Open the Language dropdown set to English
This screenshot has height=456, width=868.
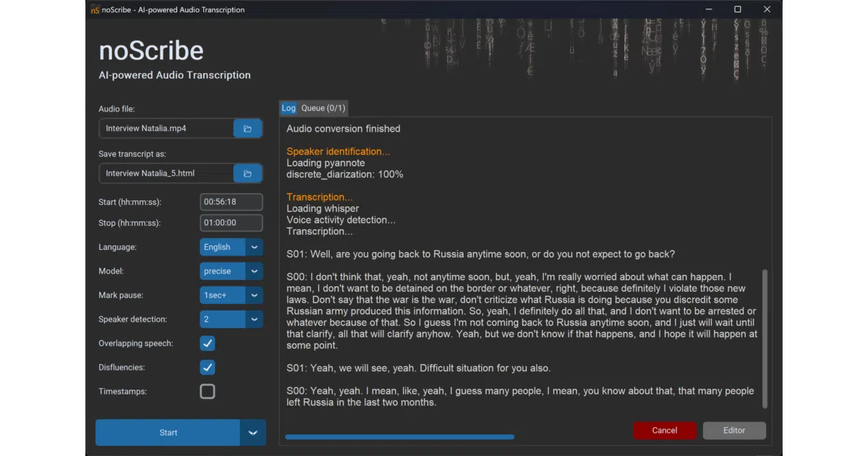pyautogui.click(x=231, y=247)
